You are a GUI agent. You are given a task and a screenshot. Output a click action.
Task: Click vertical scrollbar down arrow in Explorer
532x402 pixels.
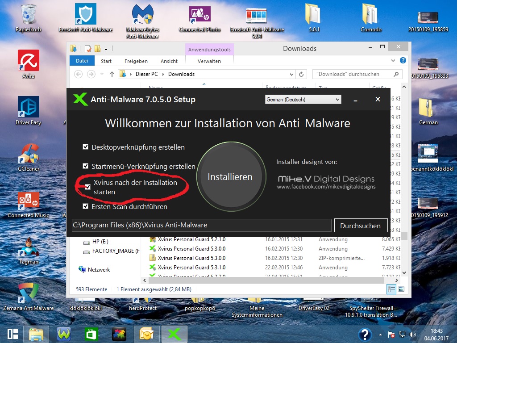404,272
